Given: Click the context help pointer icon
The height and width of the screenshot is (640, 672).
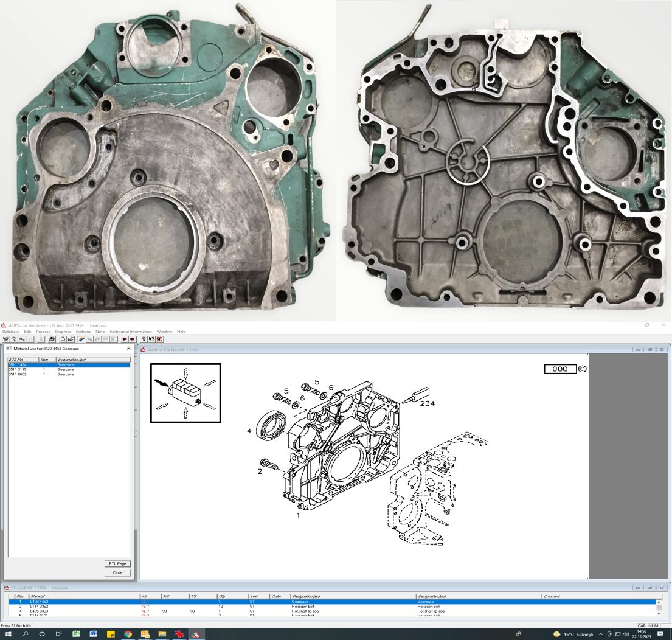Looking at the screenshot, I should (151, 339).
